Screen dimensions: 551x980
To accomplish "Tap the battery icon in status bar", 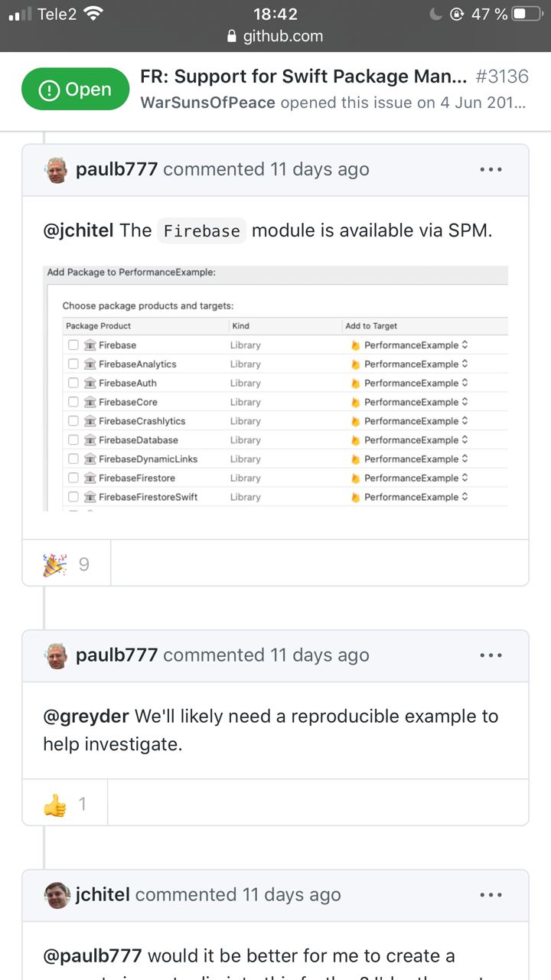I will [528, 14].
